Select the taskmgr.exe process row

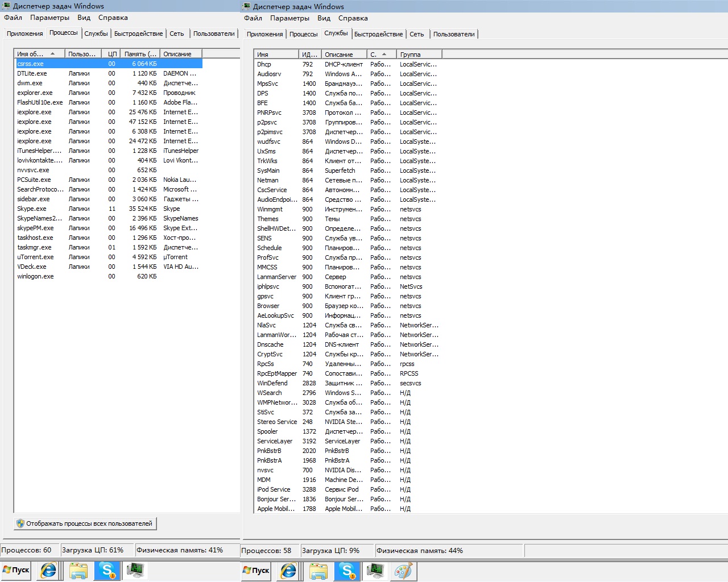point(109,247)
